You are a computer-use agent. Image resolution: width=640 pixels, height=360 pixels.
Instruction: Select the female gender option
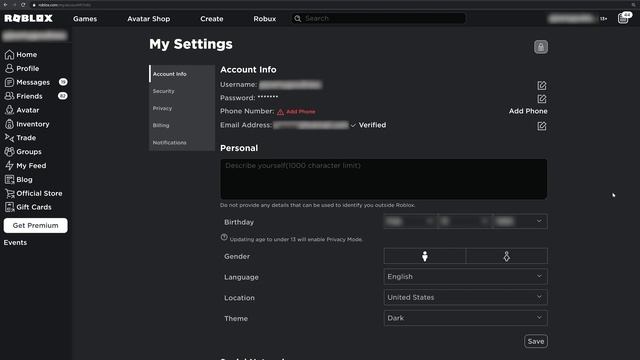[x=507, y=256]
